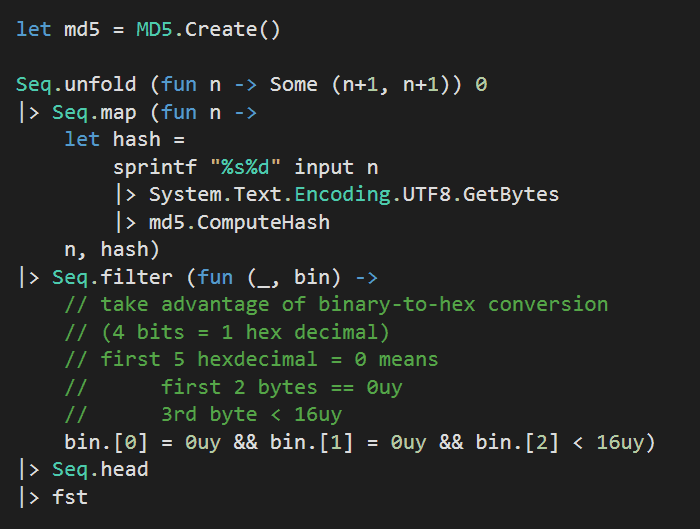The image size is (700, 529).
Task: Click the md5 variable name on first line
Action: click(82, 29)
